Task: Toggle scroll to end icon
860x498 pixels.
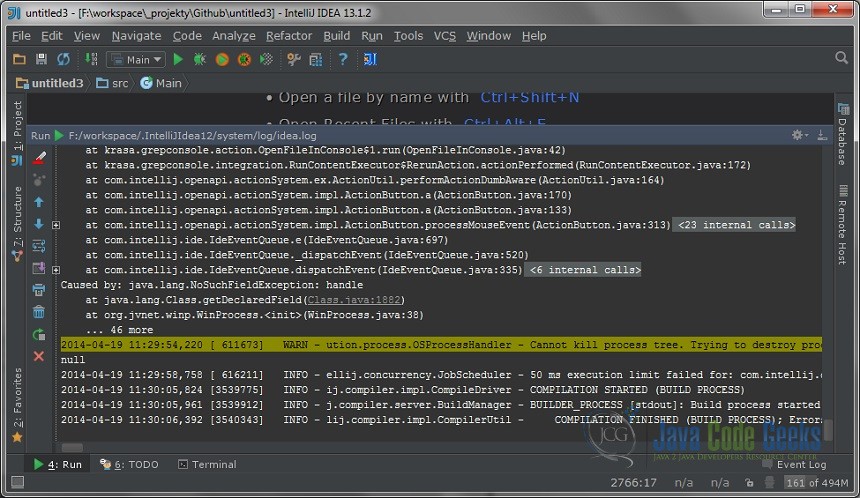Action: point(39,268)
